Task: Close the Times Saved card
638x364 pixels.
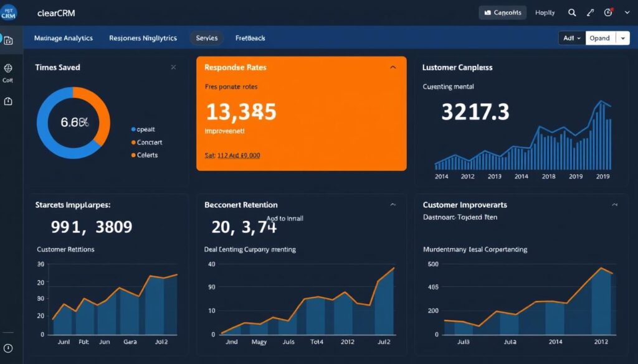Action: pos(173,67)
